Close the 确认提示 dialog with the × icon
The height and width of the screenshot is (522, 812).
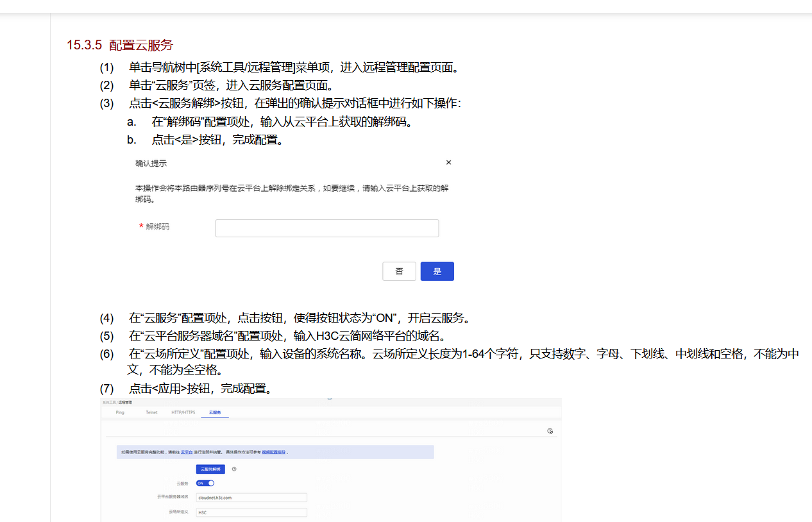click(448, 162)
